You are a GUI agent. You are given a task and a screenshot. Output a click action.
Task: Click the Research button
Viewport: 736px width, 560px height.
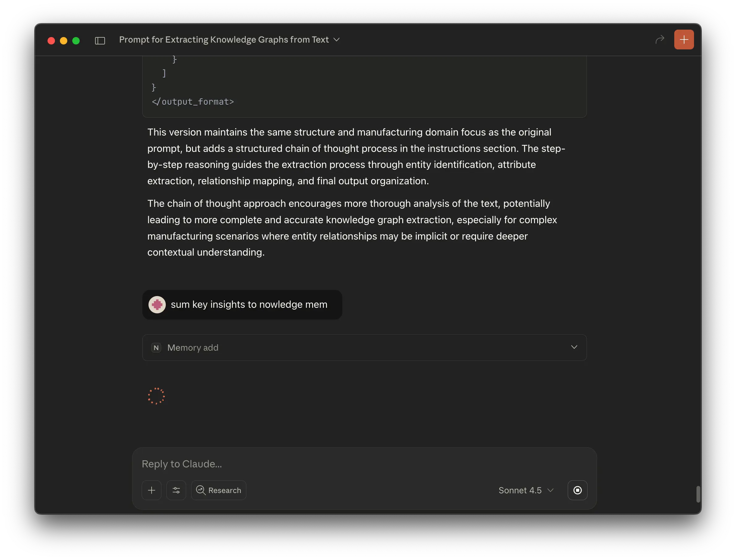click(218, 490)
